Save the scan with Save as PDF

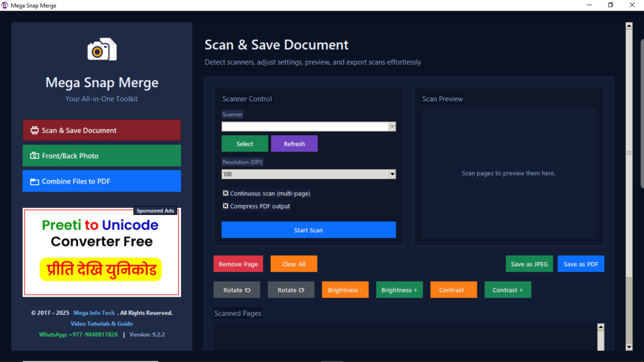pyautogui.click(x=580, y=264)
